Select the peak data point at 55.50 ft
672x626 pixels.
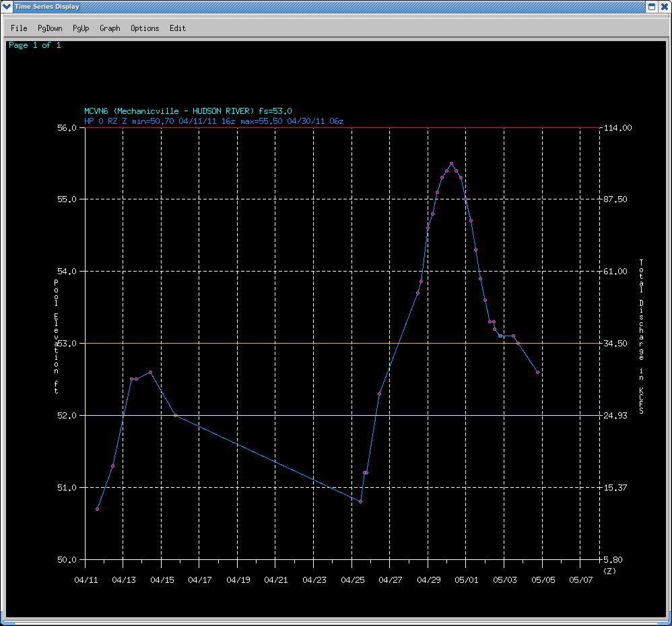pyautogui.click(x=451, y=163)
